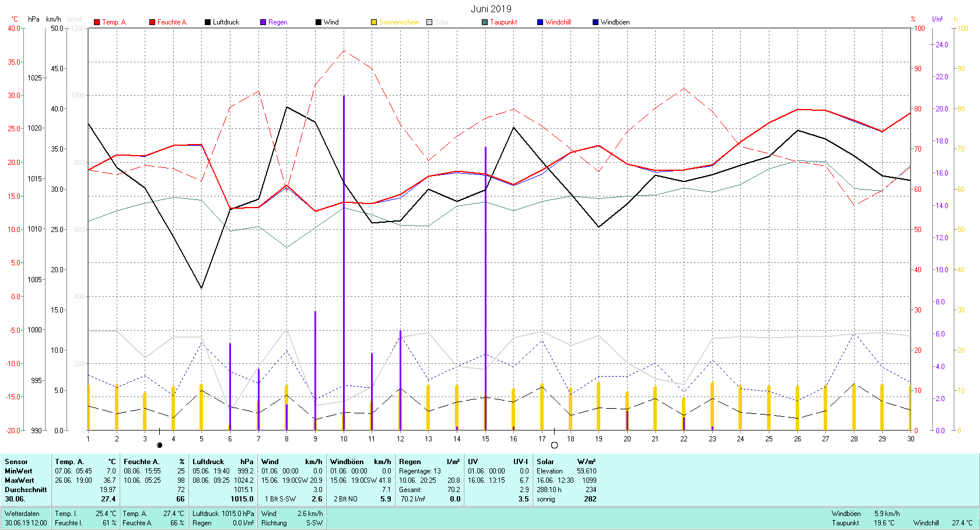The width and height of the screenshot is (980, 530).
Task: Click the Elevation label in Solar column
Action: (x=549, y=471)
